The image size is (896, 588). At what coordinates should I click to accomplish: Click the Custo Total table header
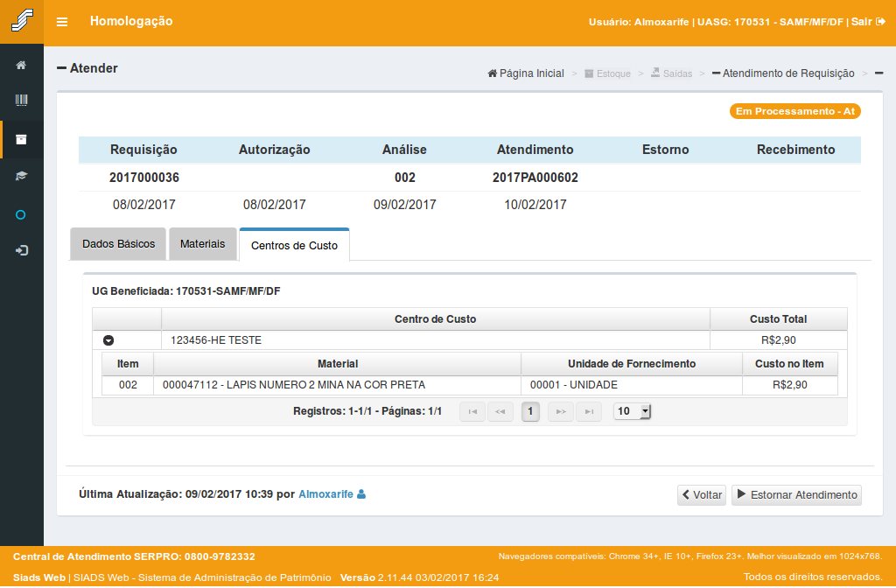click(778, 319)
